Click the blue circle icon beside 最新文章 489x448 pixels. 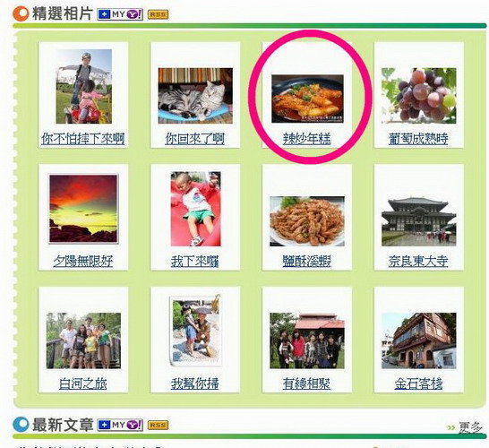point(21,425)
